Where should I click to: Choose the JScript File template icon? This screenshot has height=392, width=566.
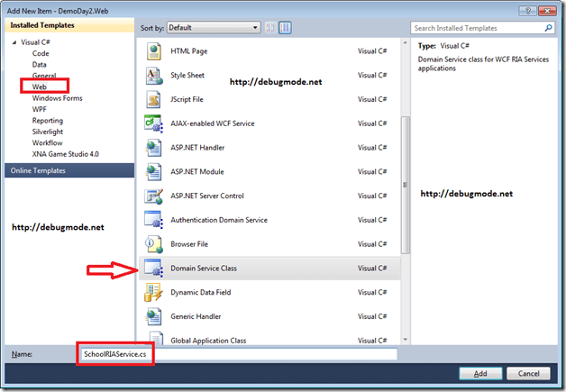click(x=152, y=98)
